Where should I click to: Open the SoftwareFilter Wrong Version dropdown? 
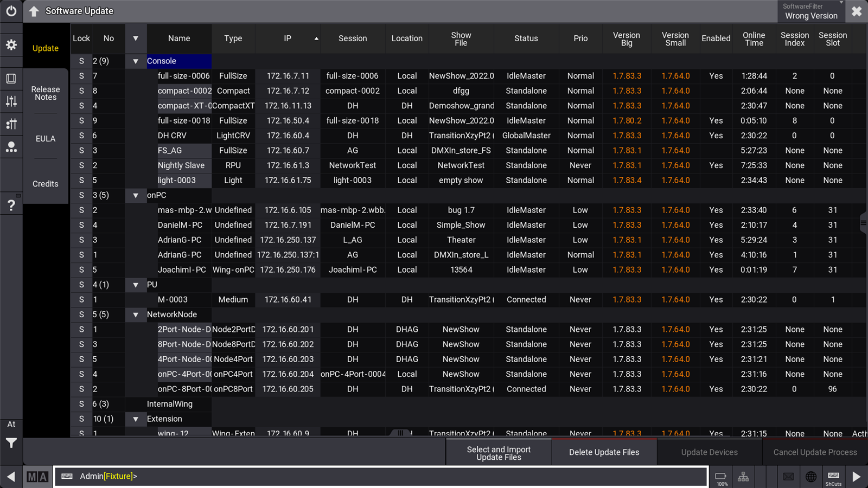[x=811, y=11]
